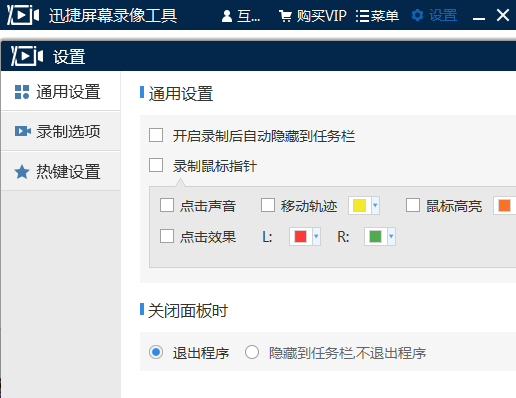This screenshot has width=516, height=398.
Task: Switch to the 热键设置 tab
Action: (x=61, y=171)
